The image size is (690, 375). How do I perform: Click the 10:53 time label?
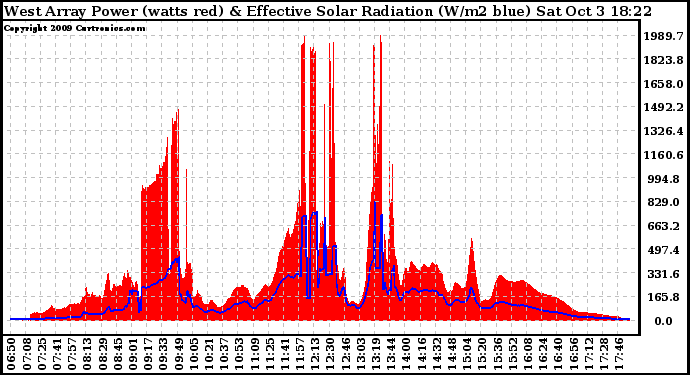[x=239, y=353]
